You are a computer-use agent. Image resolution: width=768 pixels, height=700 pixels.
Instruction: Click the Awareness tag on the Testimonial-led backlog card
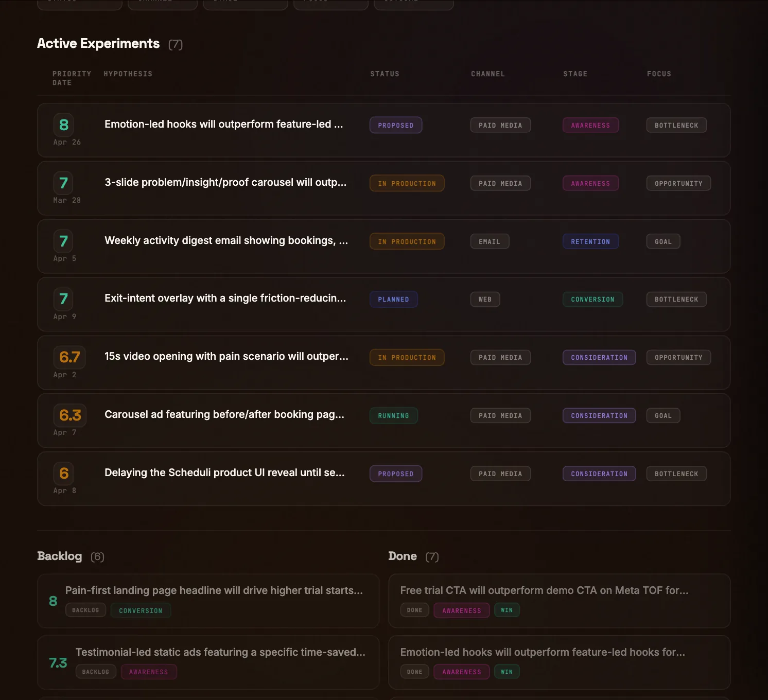(149, 672)
